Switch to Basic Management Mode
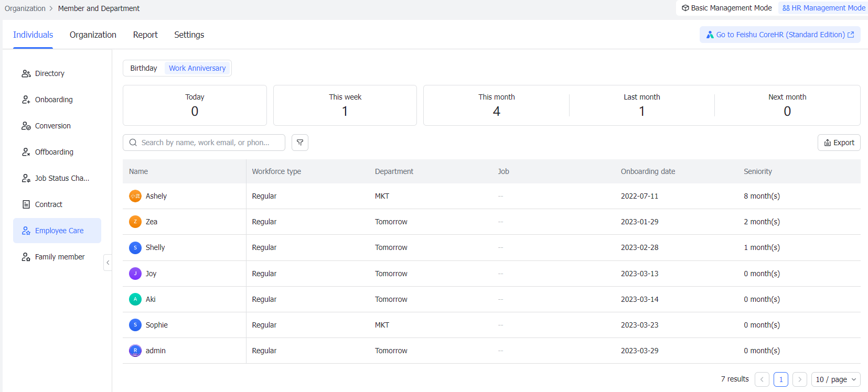Screen dimensions: 868x392 (x=727, y=8)
